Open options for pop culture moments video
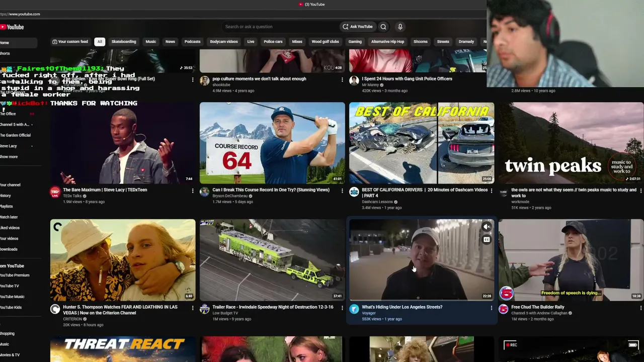 coord(342,79)
